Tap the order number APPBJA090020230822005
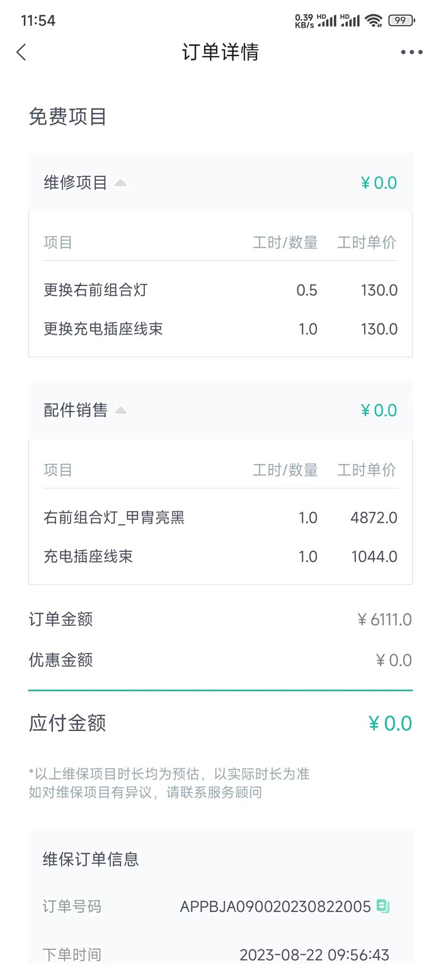The height and width of the screenshot is (980, 441). [x=275, y=907]
